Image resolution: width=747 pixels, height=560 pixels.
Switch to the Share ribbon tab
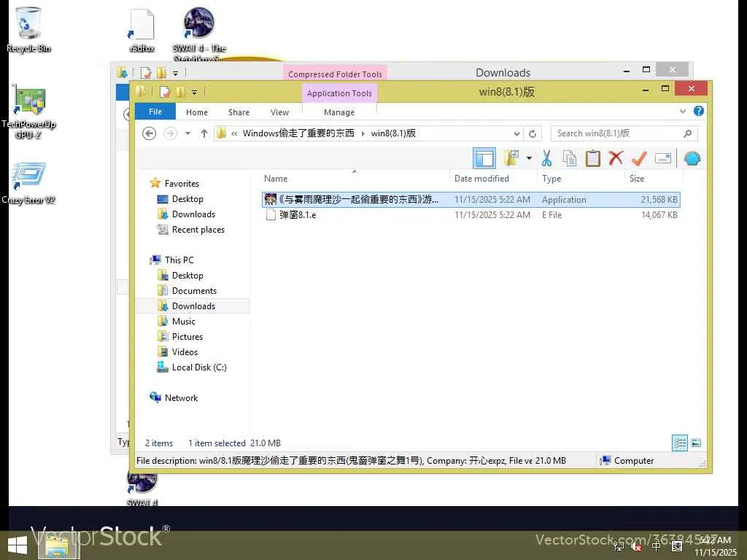pyautogui.click(x=239, y=112)
